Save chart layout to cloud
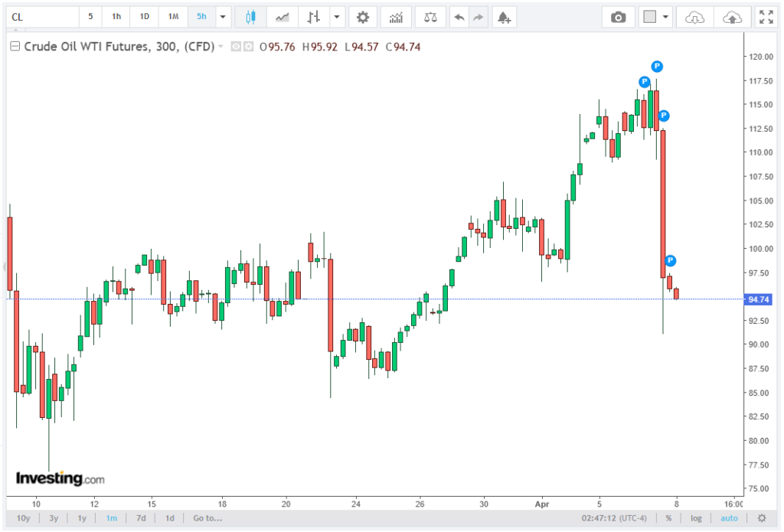The height and width of the screenshot is (532, 784). tap(732, 17)
